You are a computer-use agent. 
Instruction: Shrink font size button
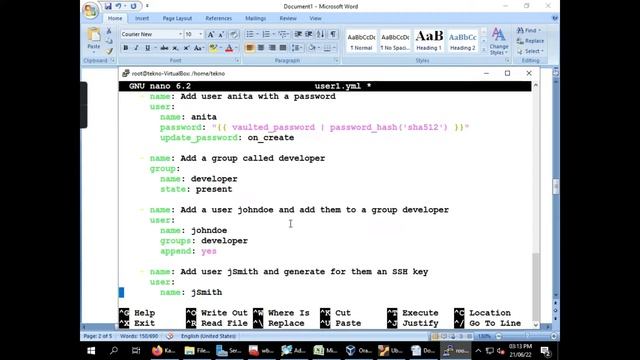[x=221, y=34]
